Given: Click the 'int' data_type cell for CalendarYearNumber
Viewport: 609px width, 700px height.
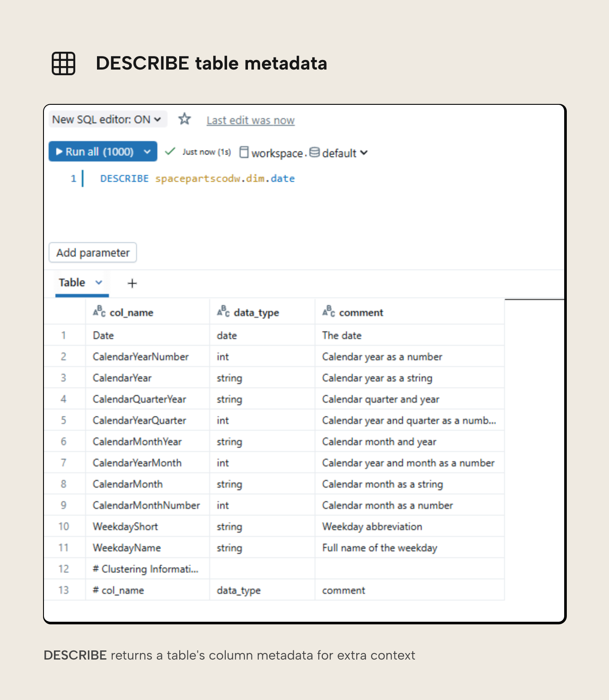Looking at the screenshot, I should pos(262,357).
